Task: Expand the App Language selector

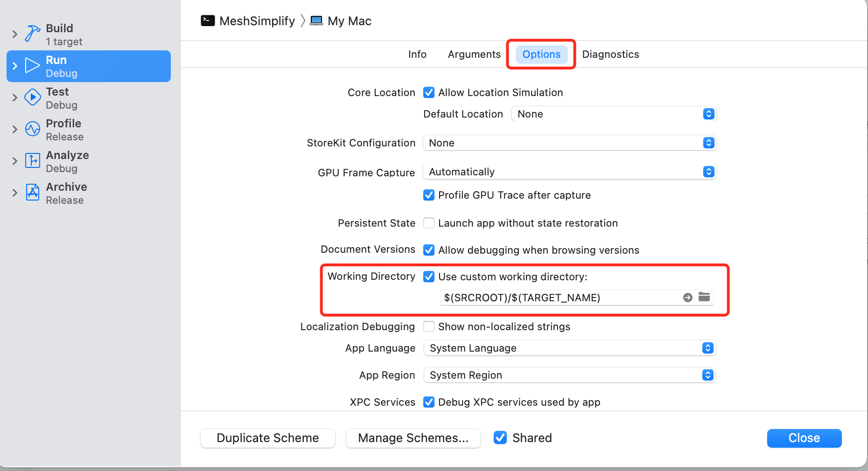Action: (x=708, y=348)
